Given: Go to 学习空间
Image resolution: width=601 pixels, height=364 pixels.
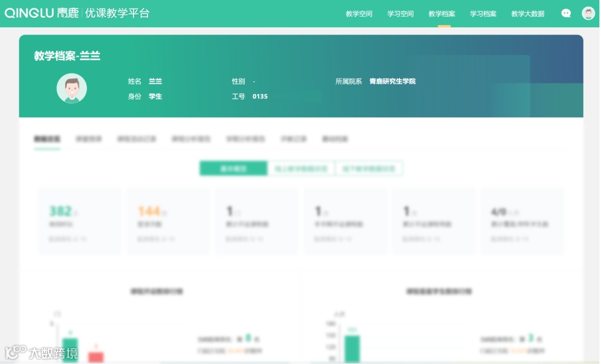Looking at the screenshot, I should coord(400,14).
